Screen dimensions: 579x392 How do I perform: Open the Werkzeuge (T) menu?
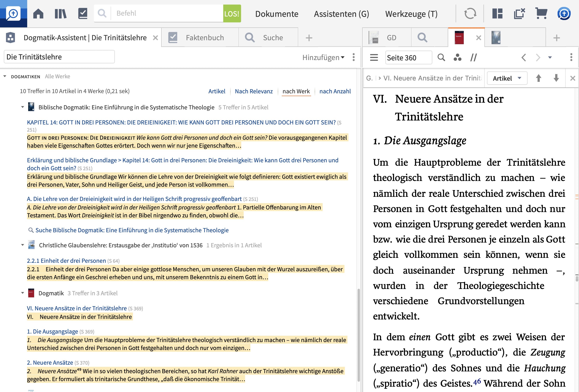point(411,14)
